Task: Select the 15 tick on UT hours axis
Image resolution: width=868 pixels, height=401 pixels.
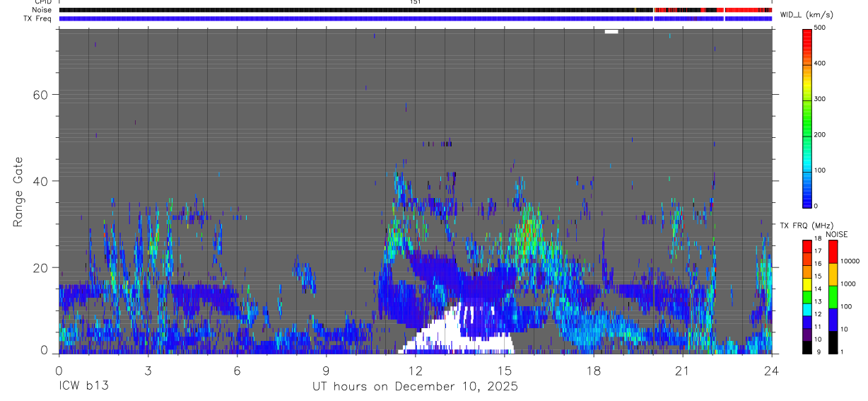Action: point(504,370)
